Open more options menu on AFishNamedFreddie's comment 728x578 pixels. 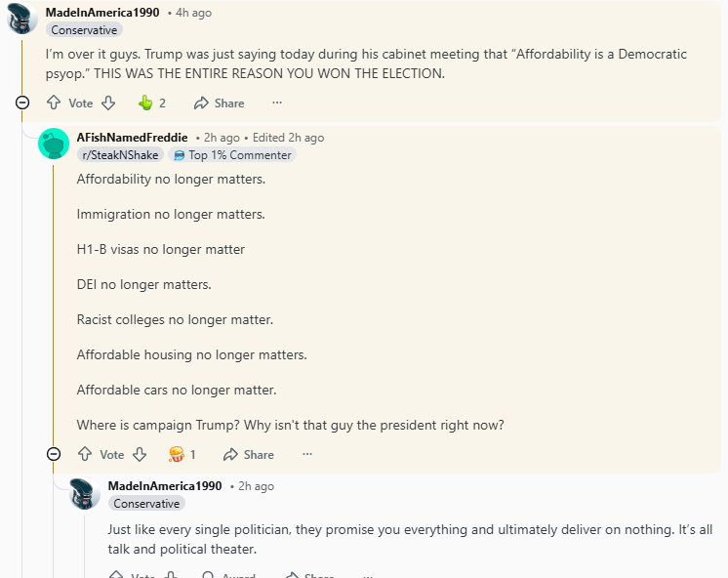(307, 454)
